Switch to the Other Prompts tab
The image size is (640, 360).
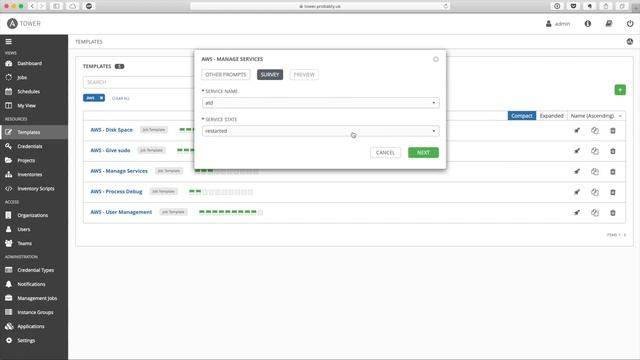[225, 75]
